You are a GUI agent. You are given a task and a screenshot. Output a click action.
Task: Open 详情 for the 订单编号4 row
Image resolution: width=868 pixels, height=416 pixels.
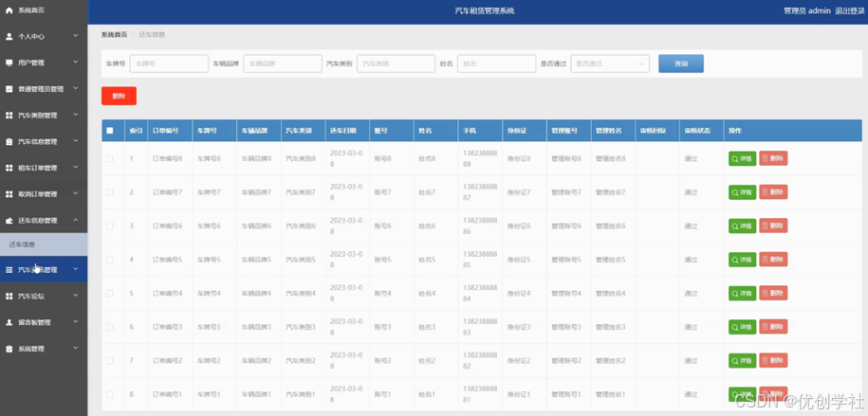(743, 293)
